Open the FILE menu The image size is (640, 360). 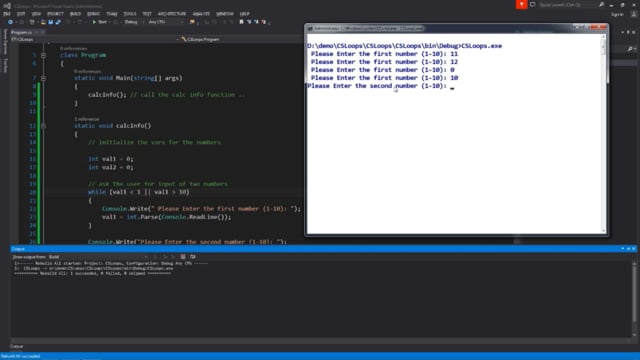[7, 14]
